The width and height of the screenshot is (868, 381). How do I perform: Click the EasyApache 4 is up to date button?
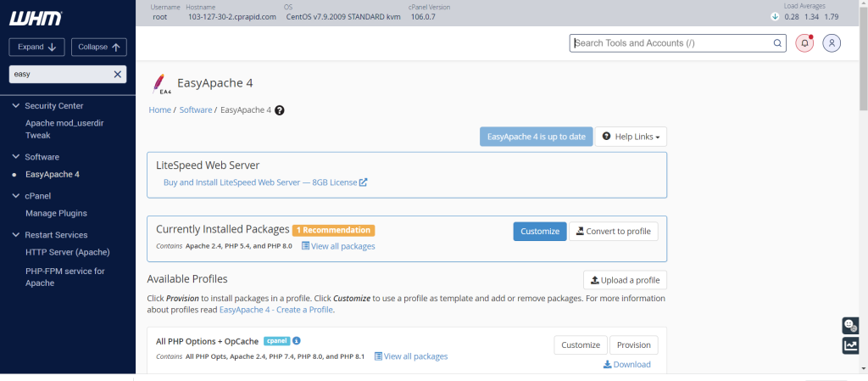point(536,137)
